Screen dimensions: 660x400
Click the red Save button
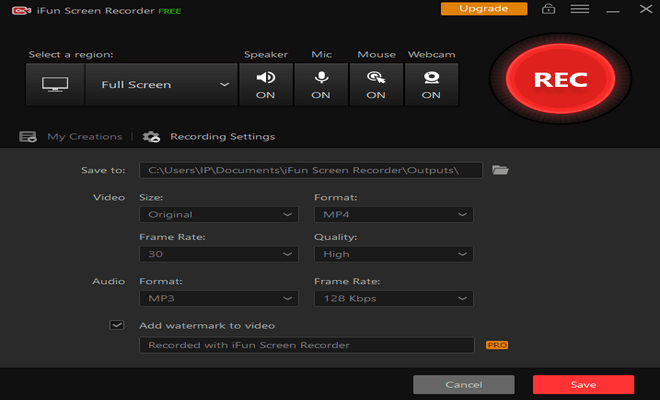pos(583,384)
